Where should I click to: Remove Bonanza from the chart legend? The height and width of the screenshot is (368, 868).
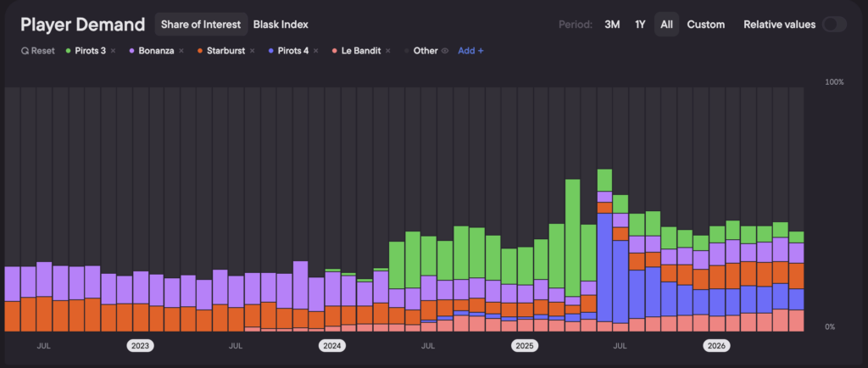tap(181, 51)
